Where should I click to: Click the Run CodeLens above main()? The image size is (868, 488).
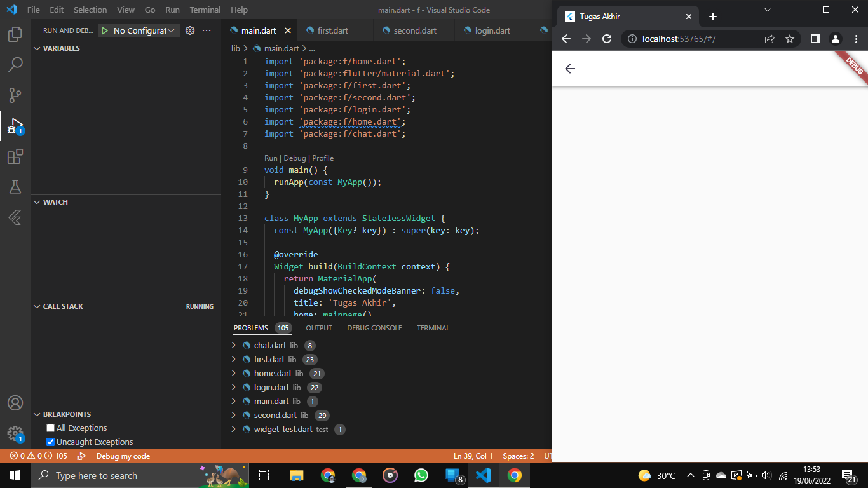(x=271, y=158)
